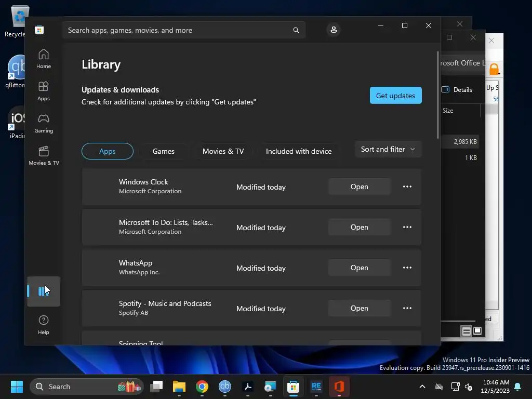Open more options for Spotify
Image resolution: width=532 pixels, height=399 pixels.
click(x=407, y=308)
